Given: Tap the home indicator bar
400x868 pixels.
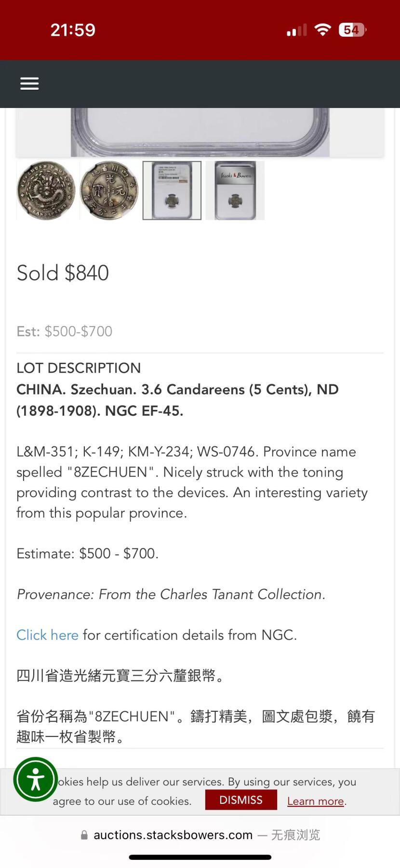Looking at the screenshot, I should [200, 857].
